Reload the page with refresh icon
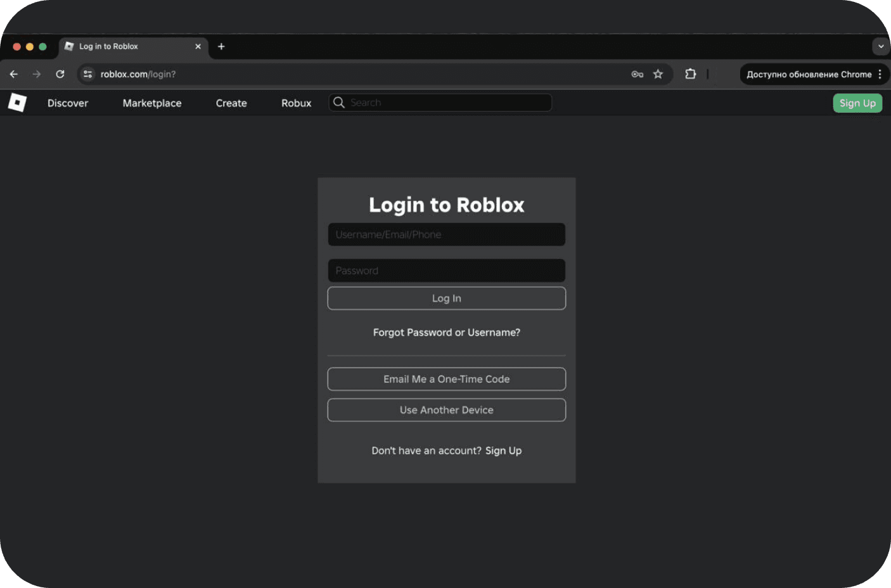Screen dimensions: 891x588 [60, 74]
